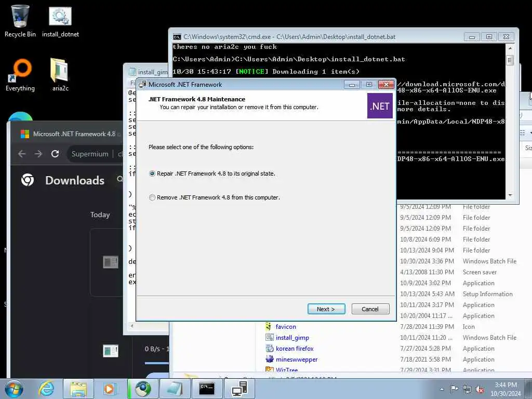This screenshot has width=532, height=399.
Task: Open Recycle Bin desktop icon
Action: [x=20, y=21]
